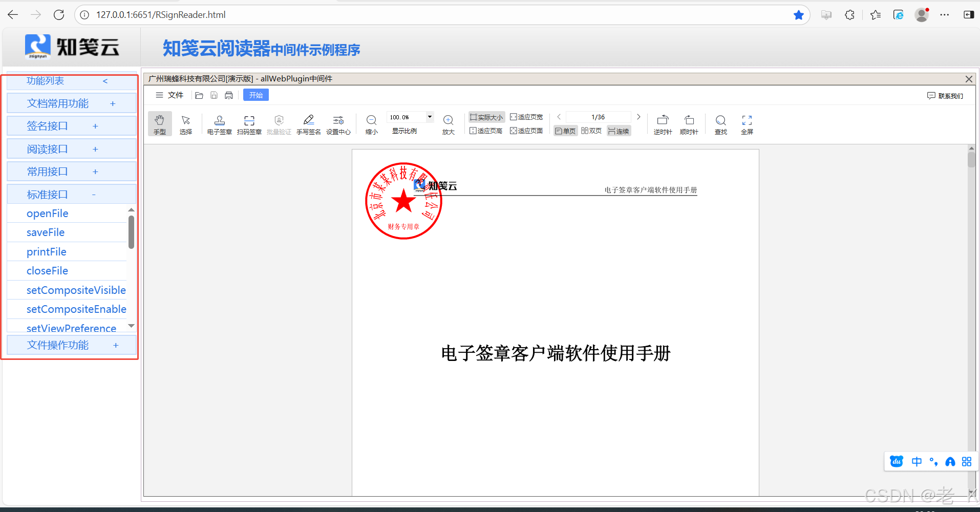Viewport: 980px width, 512px height.
Task: Choose the 手写签名 handwritten signature tool
Action: (309, 124)
